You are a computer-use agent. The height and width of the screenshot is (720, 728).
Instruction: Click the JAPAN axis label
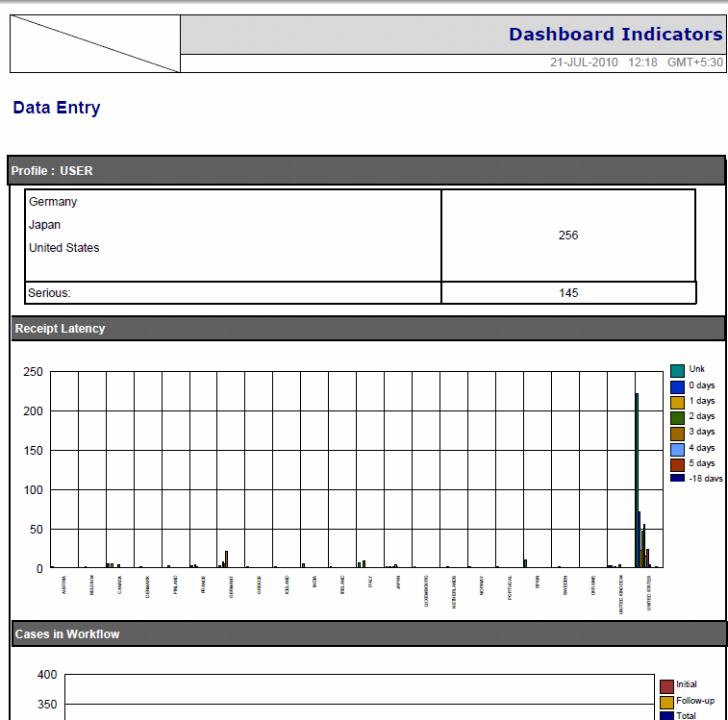tap(398, 583)
